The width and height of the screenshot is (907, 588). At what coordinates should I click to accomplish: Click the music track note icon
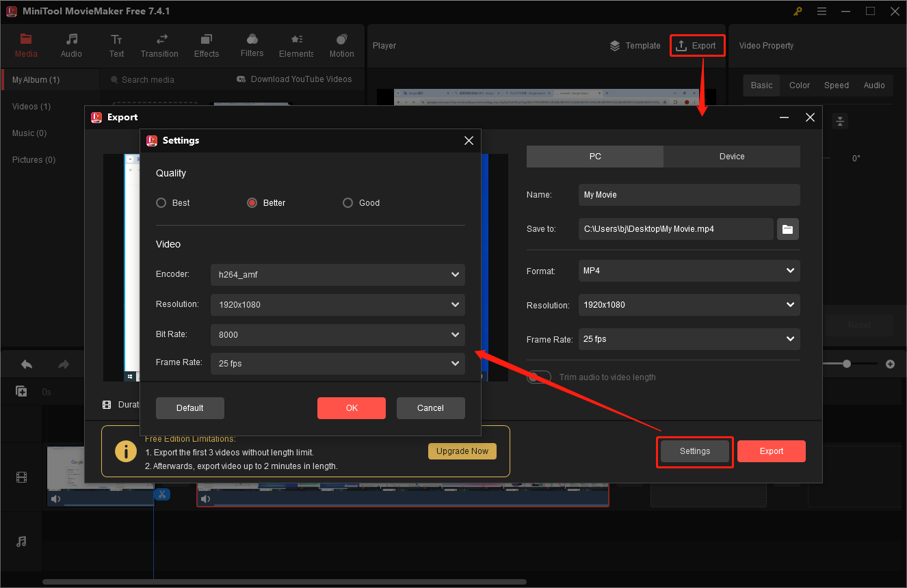tap(21, 542)
